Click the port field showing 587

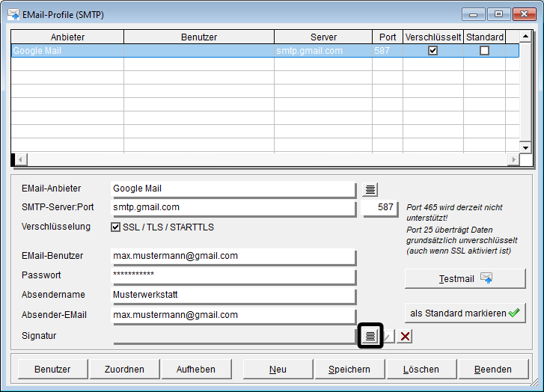coord(379,208)
